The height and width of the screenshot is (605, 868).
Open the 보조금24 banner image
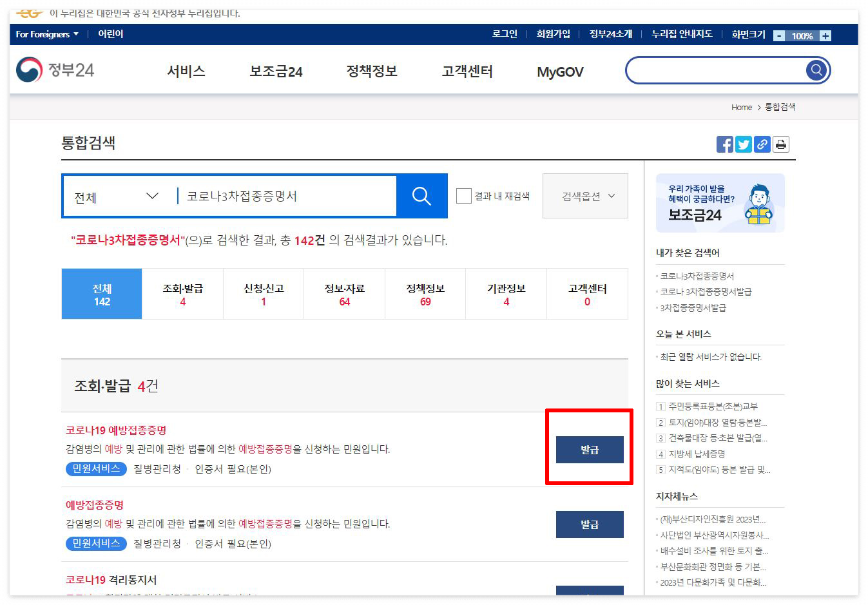point(720,203)
